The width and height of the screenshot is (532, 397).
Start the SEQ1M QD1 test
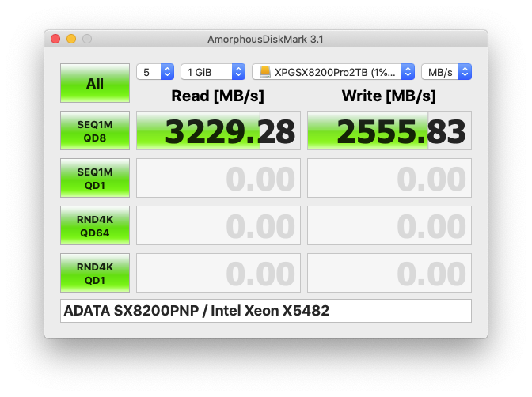click(x=95, y=178)
